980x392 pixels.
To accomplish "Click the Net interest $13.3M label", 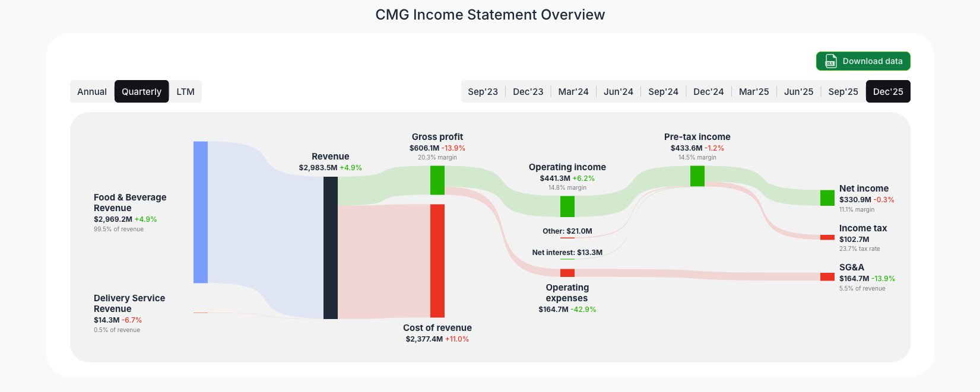I will point(567,252).
